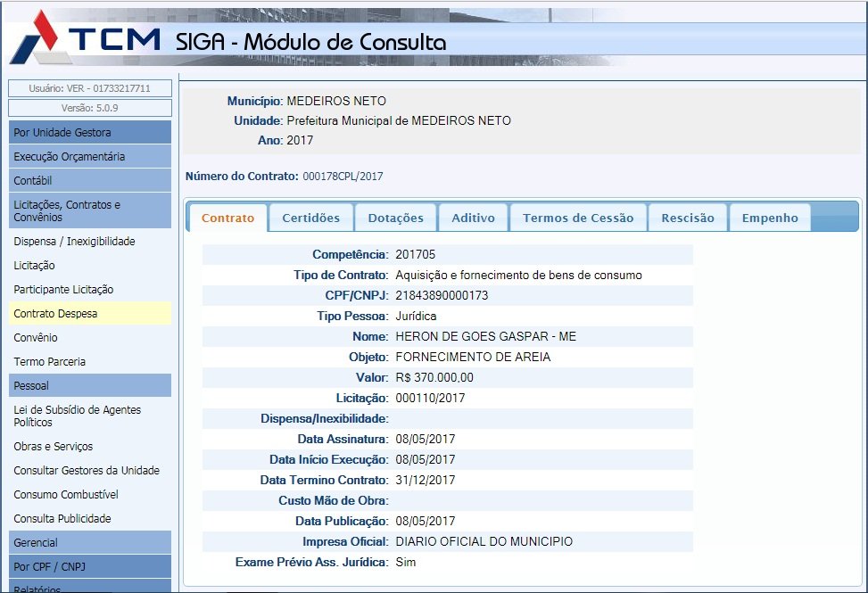
Task: Open Termo Parceria in sidebar
Action: [49, 362]
